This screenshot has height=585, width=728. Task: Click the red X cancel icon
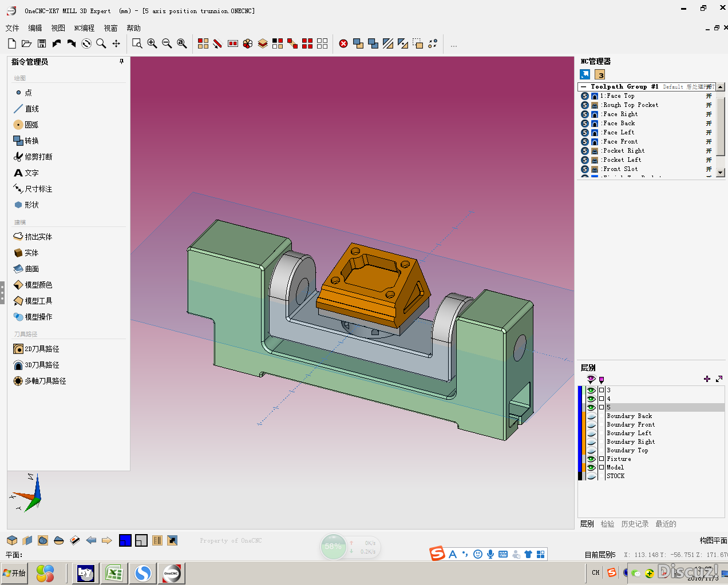pyautogui.click(x=343, y=43)
